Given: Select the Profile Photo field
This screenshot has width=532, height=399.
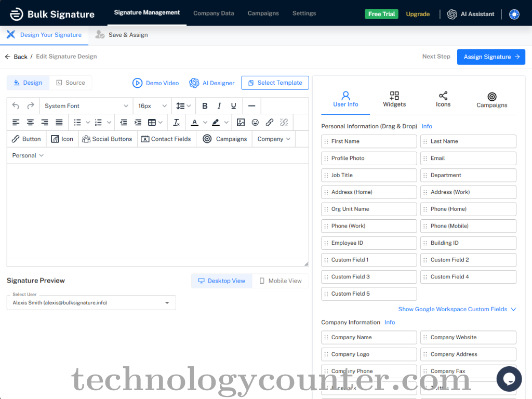Looking at the screenshot, I should point(369,158).
